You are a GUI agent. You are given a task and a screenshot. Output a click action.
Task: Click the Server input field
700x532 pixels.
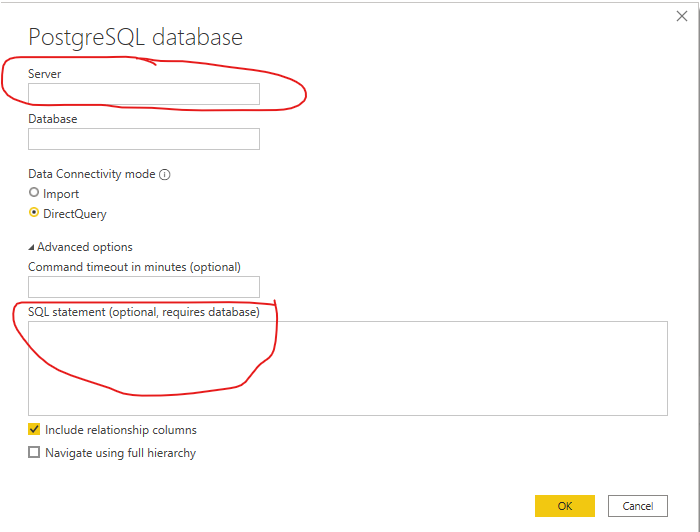coord(144,94)
